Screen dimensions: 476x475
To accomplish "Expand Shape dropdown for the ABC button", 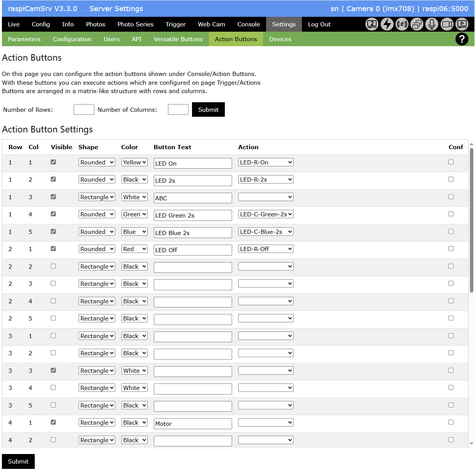I will [97, 197].
